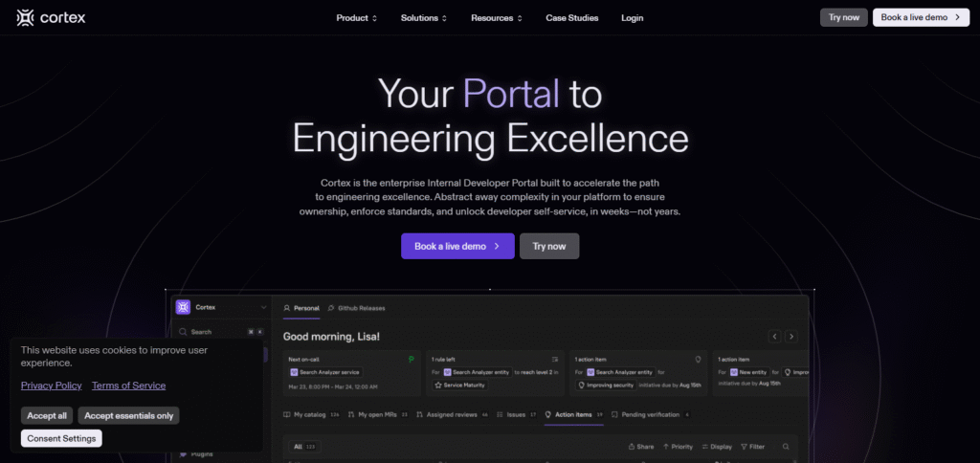Image resolution: width=980 pixels, height=463 pixels.
Task: Select the Action items tab
Action: pos(574,414)
